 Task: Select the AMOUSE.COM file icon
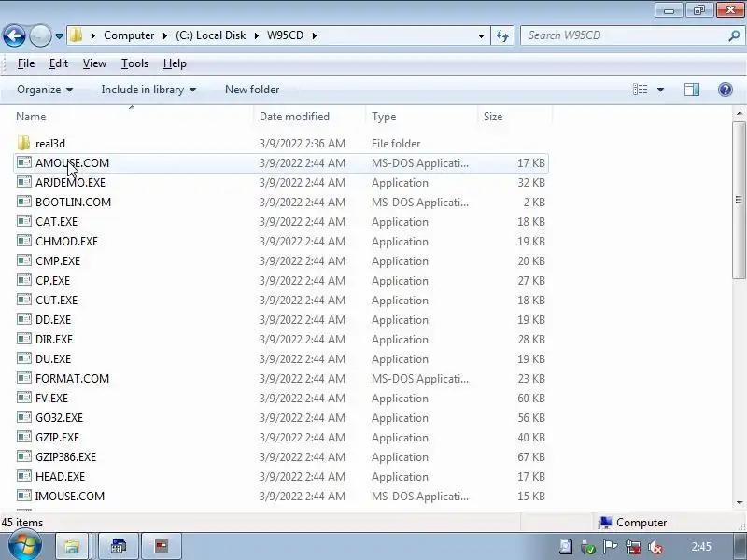click(x=24, y=162)
